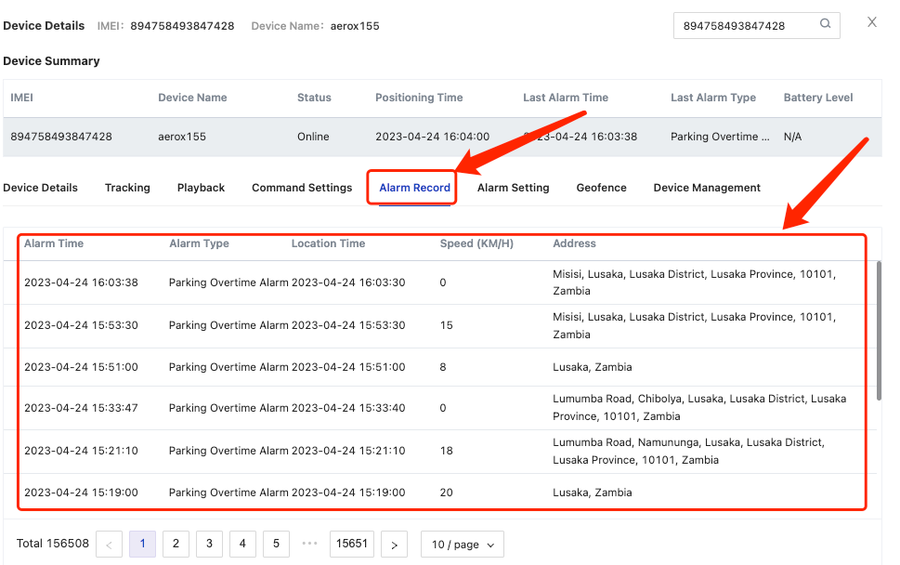Switch to the Device Details tab

coord(40,188)
